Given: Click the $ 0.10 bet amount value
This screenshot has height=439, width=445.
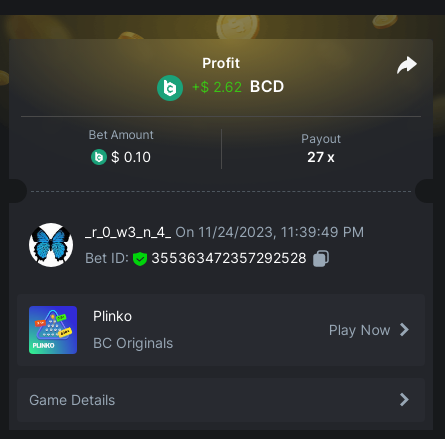Looking at the screenshot, I should [x=131, y=157].
